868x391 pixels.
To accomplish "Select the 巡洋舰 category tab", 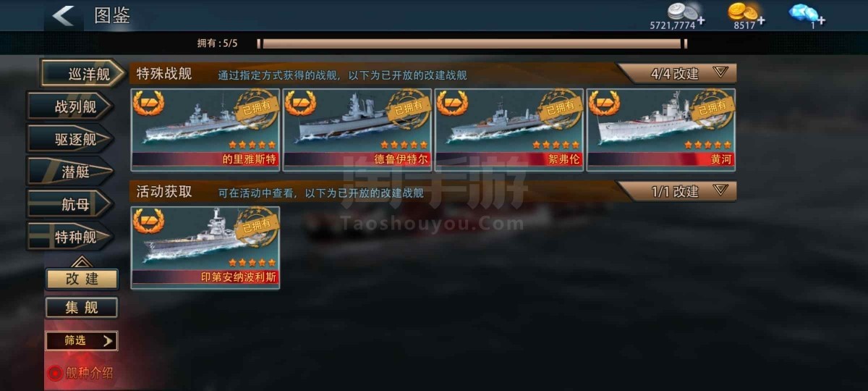I will pyautogui.click(x=82, y=73).
